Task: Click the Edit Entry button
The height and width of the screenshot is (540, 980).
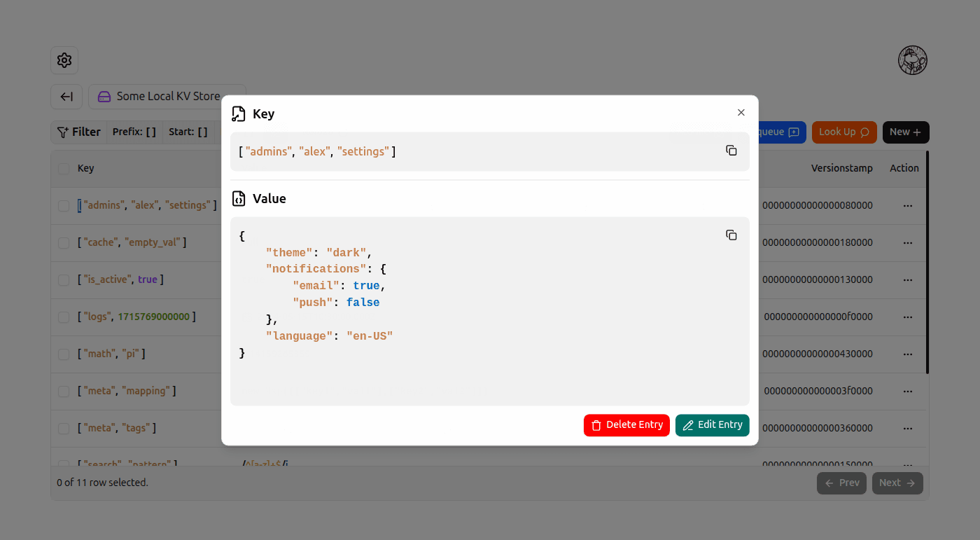Action: [712, 425]
